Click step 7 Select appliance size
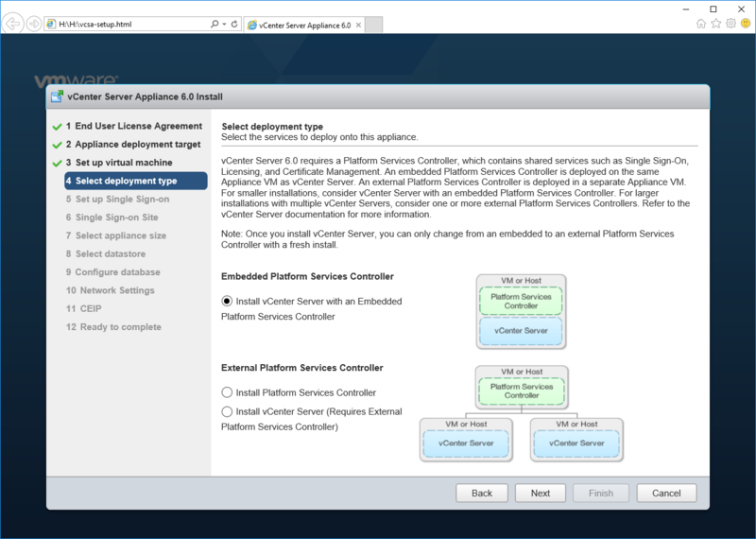Viewport: 756px width, 539px height. point(115,235)
